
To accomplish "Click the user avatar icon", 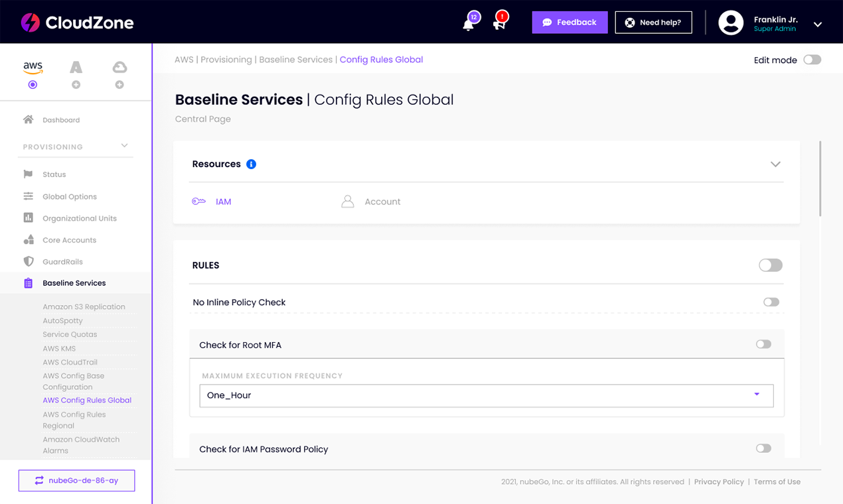I will click(x=731, y=23).
